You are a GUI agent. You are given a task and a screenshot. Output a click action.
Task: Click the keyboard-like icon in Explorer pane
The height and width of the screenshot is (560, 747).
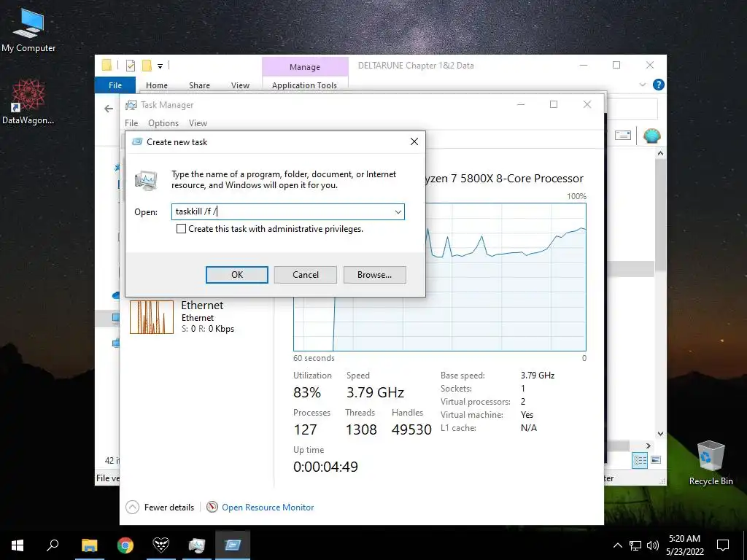click(623, 136)
